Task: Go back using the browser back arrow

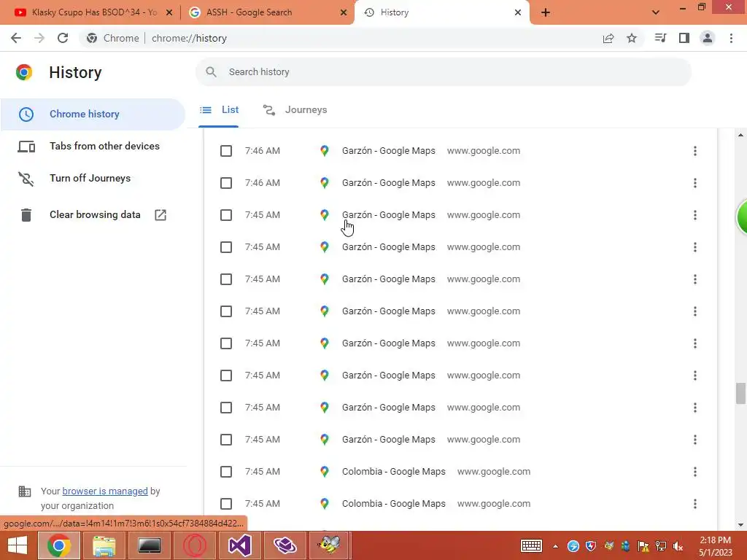Action: pos(16,38)
